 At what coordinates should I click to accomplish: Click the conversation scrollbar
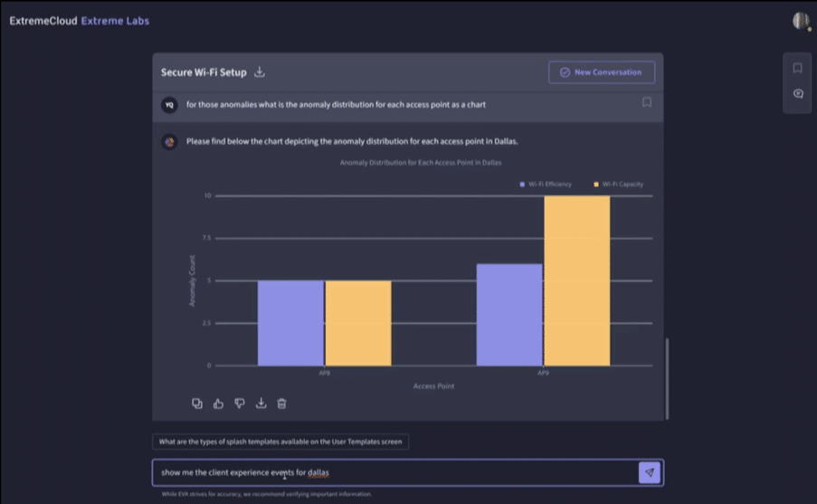(x=668, y=378)
